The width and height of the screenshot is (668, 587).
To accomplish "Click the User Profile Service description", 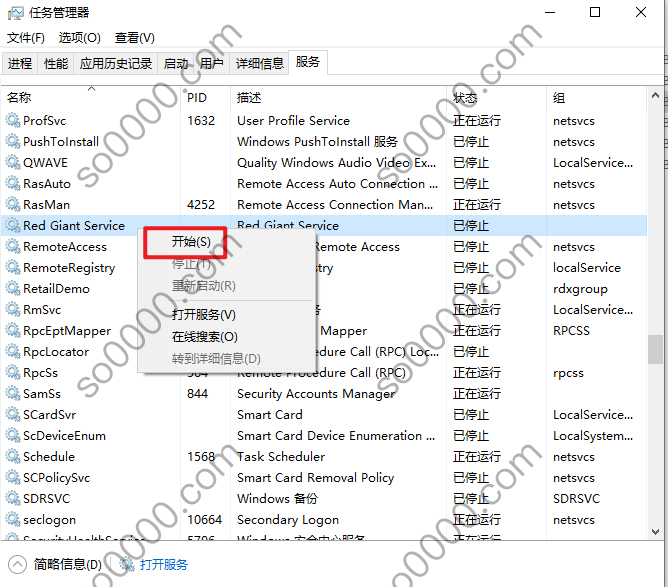I will (293, 121).
